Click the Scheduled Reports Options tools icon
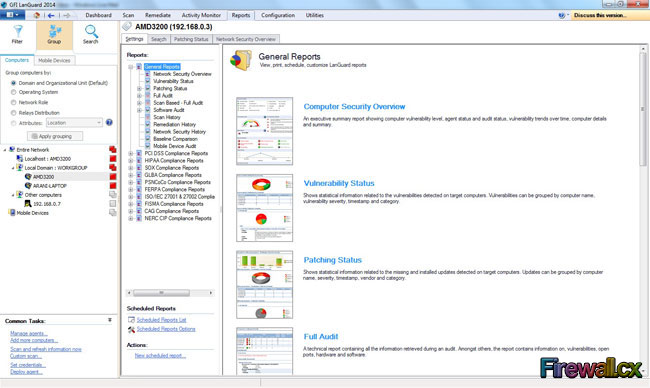The width and height of the screenshot is (650, 388). 131,329
